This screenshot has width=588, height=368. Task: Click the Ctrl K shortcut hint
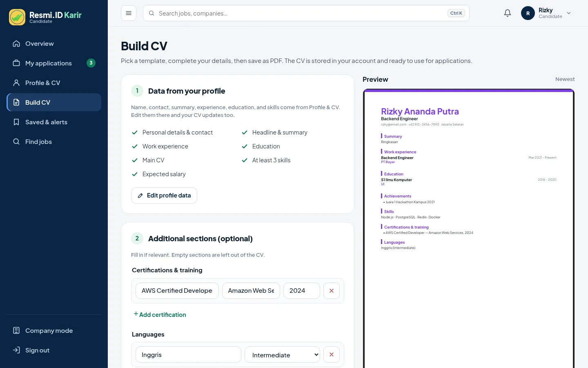pyautogui.click(x=456, y=13)
